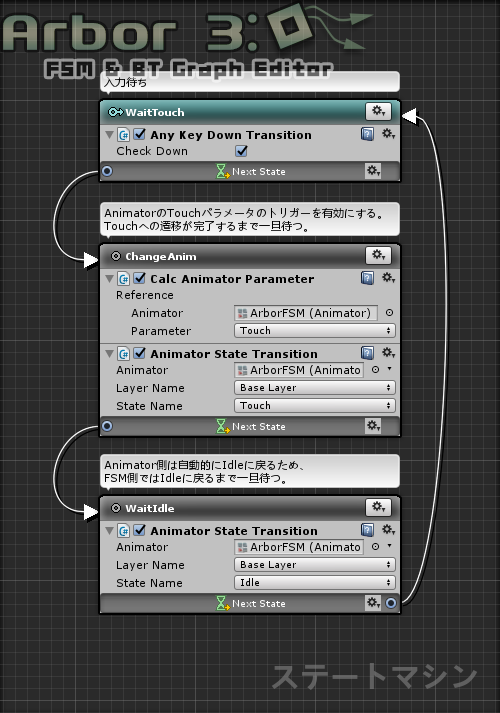Select the ChangeAnim state header
The width and height of the screenshot is (500, 713).
point(250,256)
